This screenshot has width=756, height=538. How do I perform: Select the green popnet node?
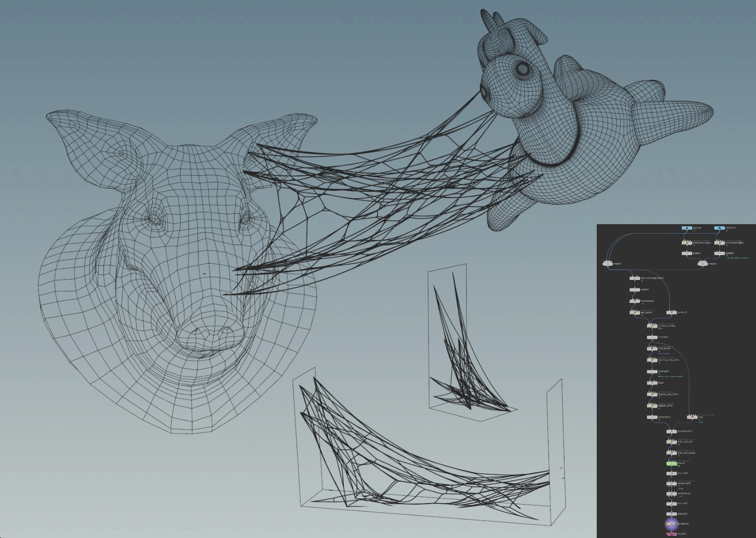[x=671, y=463]
